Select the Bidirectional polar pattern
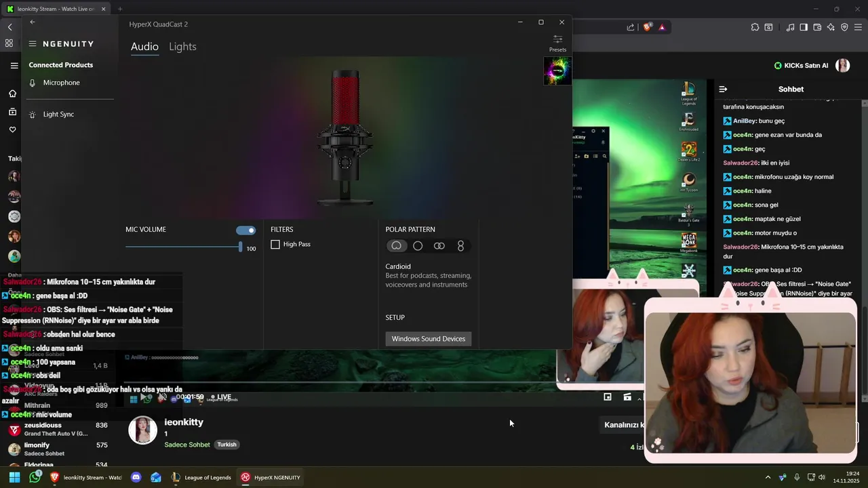 click(x=460, y=246)
